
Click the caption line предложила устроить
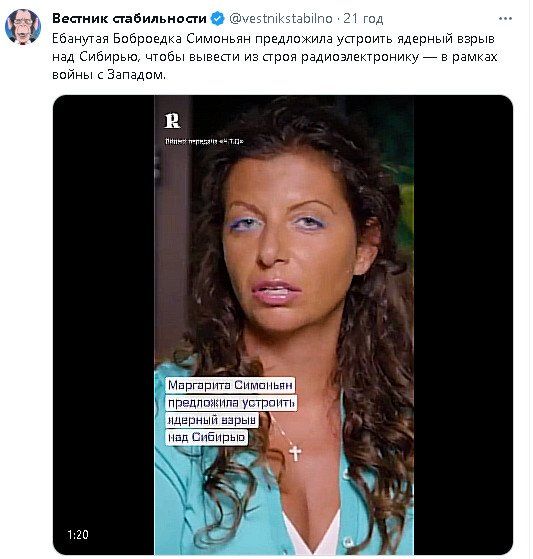231,403
